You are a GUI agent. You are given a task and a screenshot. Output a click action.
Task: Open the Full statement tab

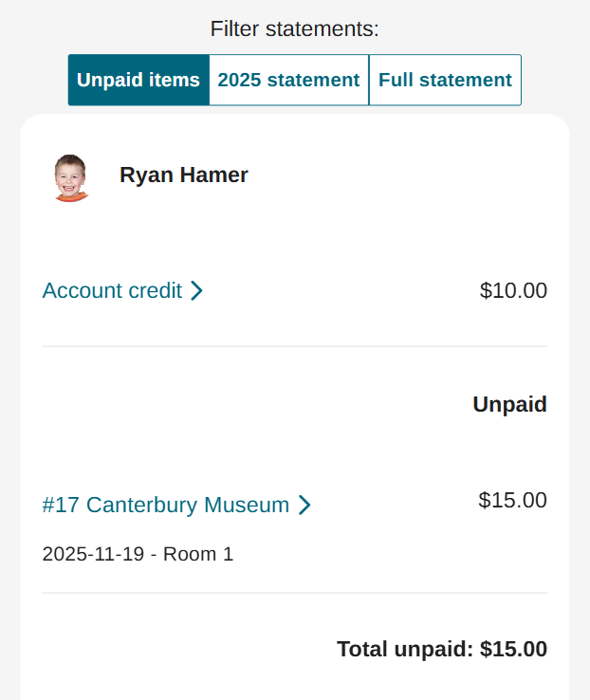pos(445,80)
